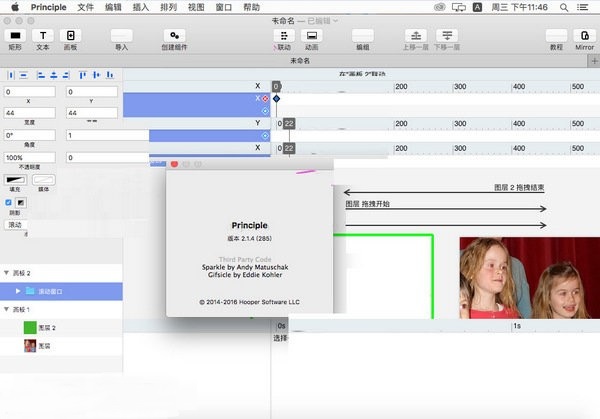
Task: Add a new Artboard (画板)
Action: tap(71, 35)
